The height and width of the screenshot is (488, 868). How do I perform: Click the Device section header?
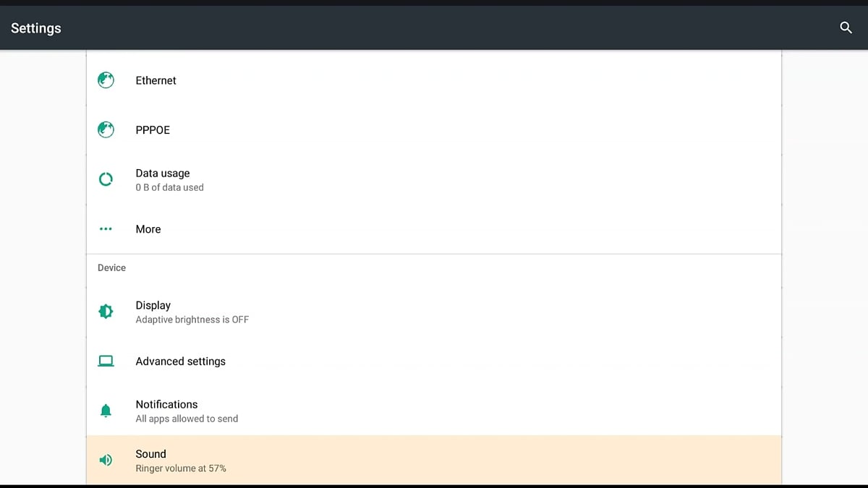[x=111, y=267]
